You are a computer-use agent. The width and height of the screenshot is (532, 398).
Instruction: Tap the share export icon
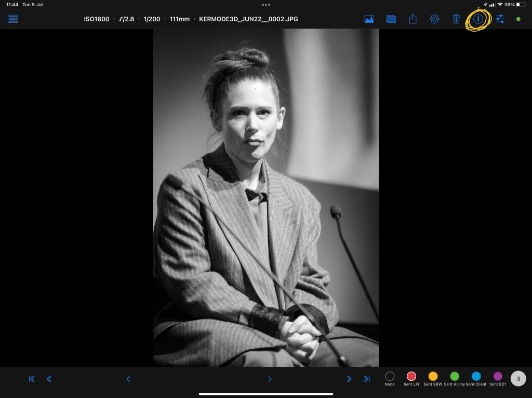click(x=413, y=19)
